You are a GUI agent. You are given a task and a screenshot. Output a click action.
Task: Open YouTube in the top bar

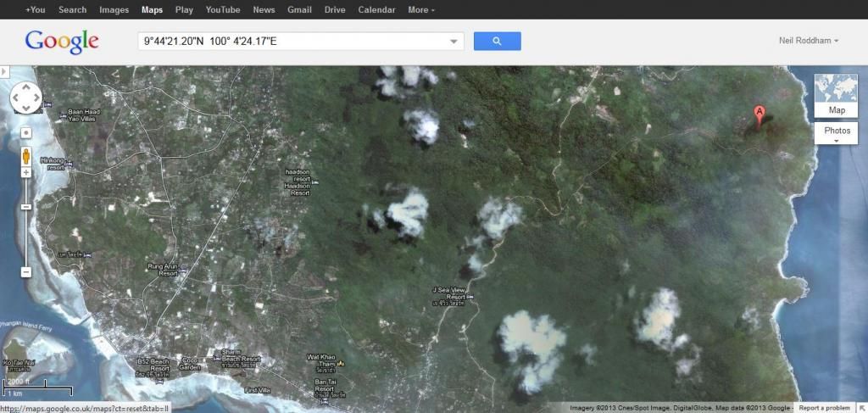(x=223, y=9)
